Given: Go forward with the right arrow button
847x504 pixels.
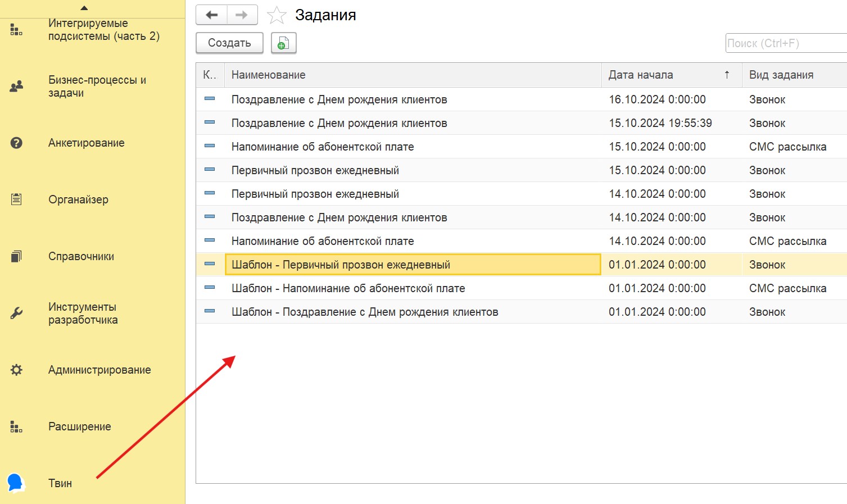Looking at the screenshot, I should pos(242,15).
